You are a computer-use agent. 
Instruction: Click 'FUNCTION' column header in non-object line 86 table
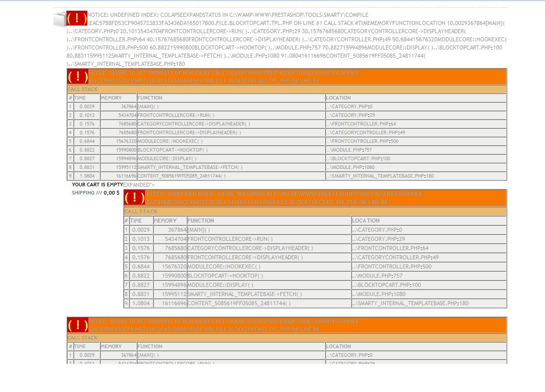click(150, 347)
